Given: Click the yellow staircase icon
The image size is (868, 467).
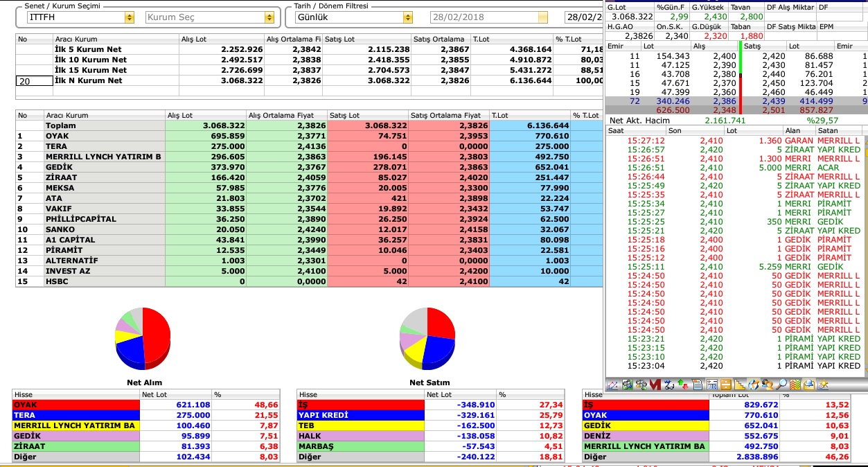Looking at the screenshot, I should click(x=740, y=385).
